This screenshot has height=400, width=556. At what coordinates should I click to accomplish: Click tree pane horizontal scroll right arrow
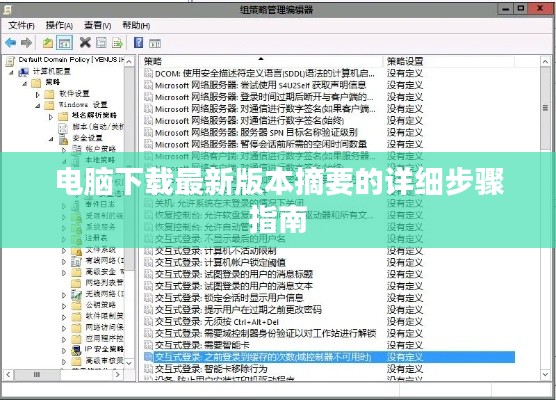coord(118,374)
